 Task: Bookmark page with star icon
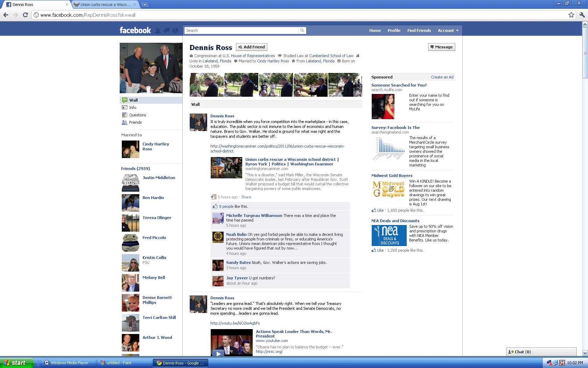pos(571,15)
